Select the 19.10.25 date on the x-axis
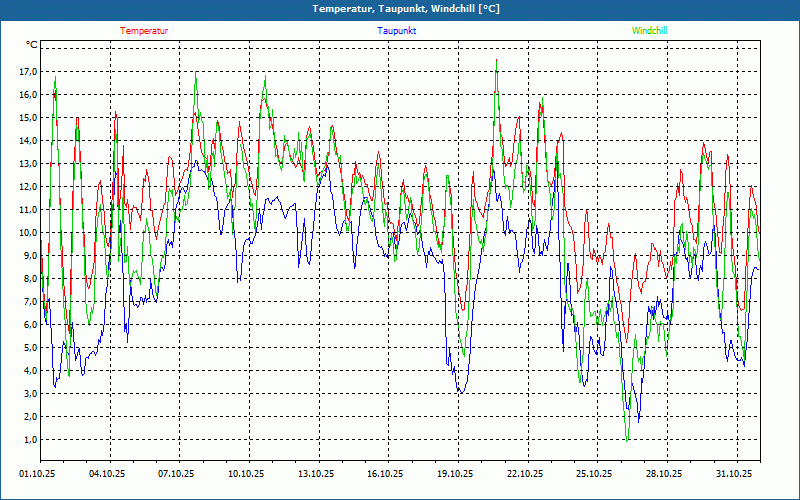Viewport: 800px width, 500px height. pyautogui.click(x=455, y=474)
